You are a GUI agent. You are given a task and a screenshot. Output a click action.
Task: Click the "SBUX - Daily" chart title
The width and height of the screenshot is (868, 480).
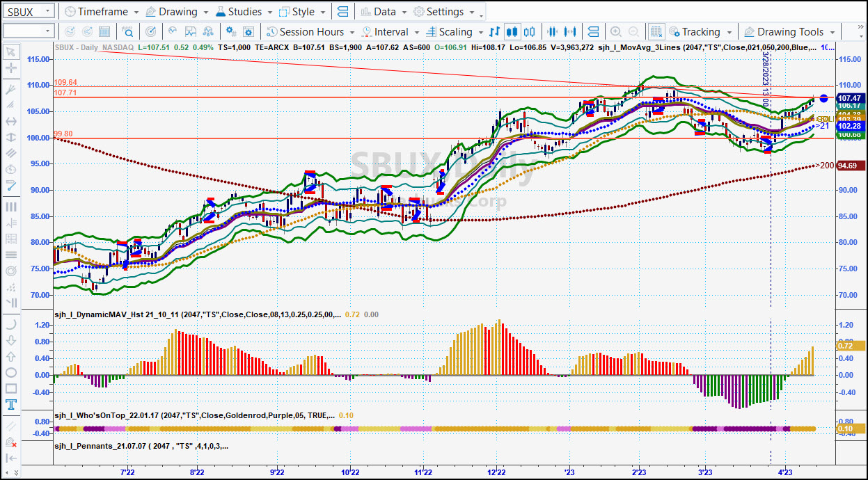click(76, 47)
